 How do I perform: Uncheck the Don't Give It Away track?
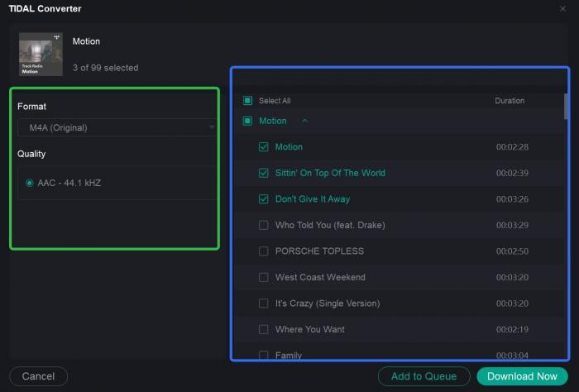click(264, 199)
